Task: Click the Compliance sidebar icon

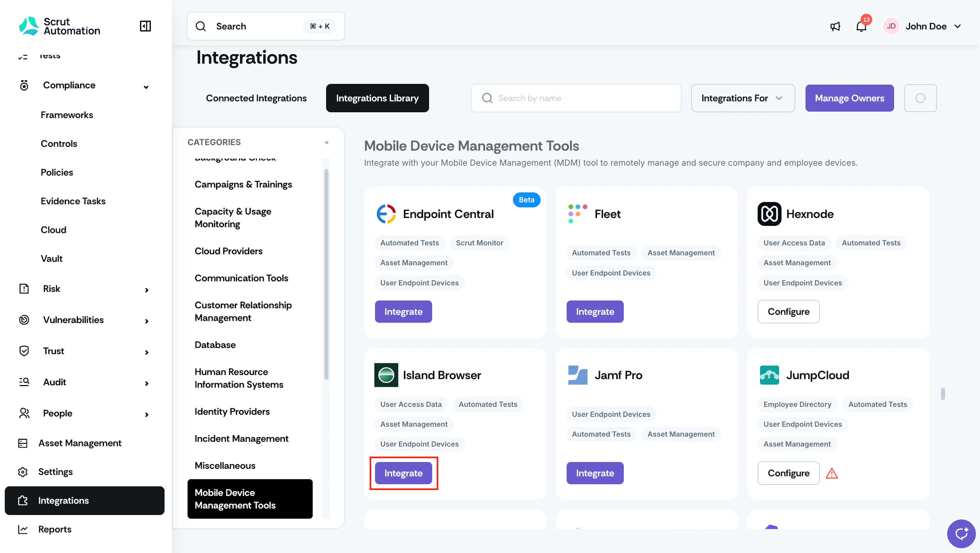Action: (x=24, y=85)
